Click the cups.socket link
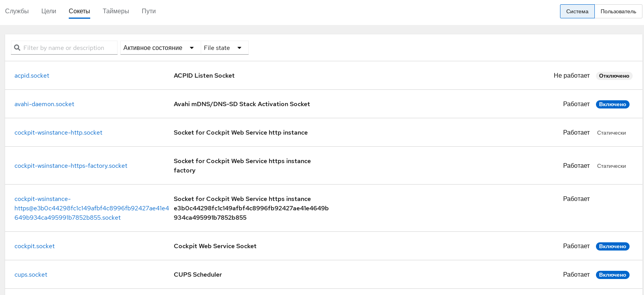Image resolution: width=644 pixels, height=295 pixels. click(x=31, y=274)
